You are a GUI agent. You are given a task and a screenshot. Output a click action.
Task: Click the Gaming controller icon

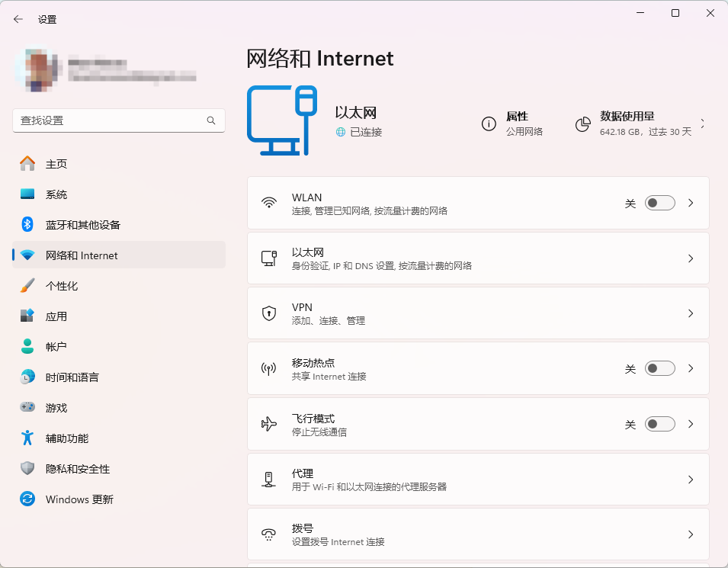click(27, 407)
